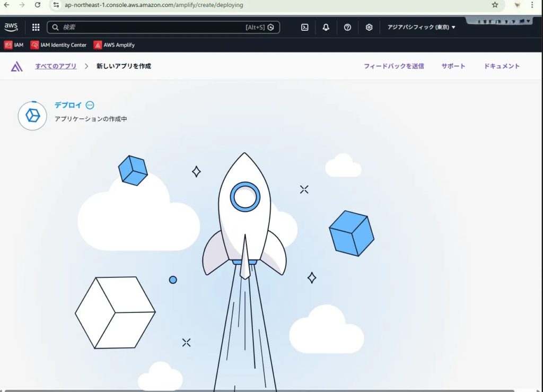Click the ellipsis status icon next to デプロイ
The image size is (543, 392).
coord(90,105)
